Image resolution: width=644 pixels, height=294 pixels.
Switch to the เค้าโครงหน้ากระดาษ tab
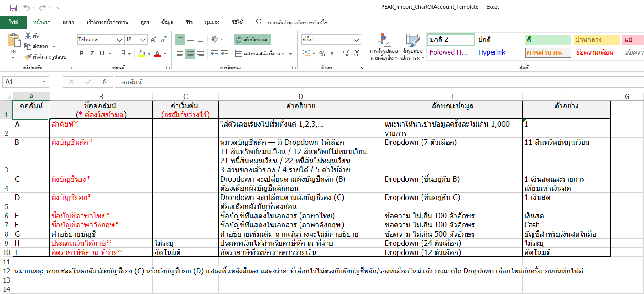point(107,22)
